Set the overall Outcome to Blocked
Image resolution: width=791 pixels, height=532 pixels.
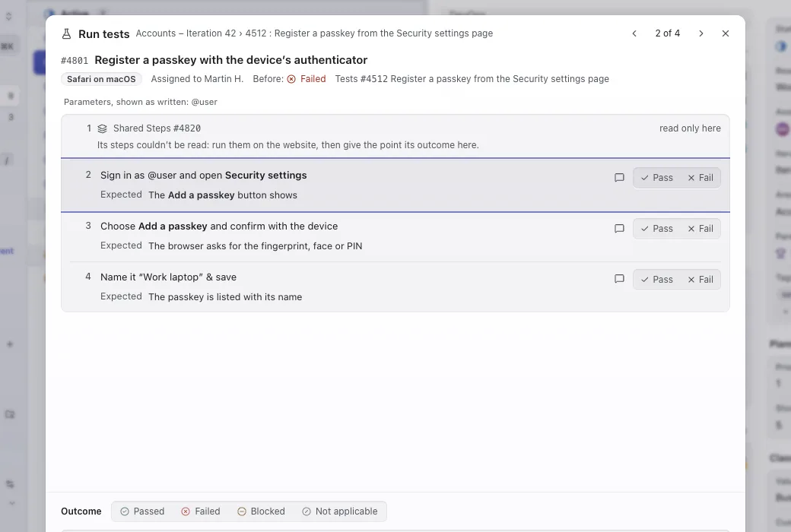[261, 511]
